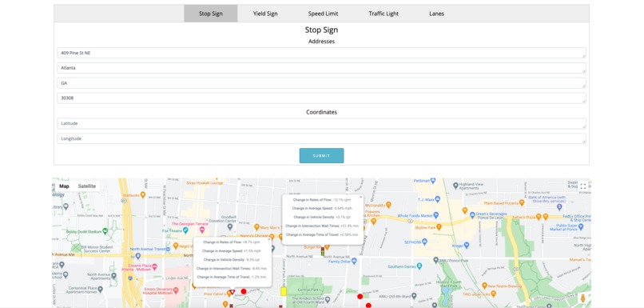Viewport: 644px width, 308px height.
Task: Click the Emory University Hospital Midtown pin
Action: point(176,290)
